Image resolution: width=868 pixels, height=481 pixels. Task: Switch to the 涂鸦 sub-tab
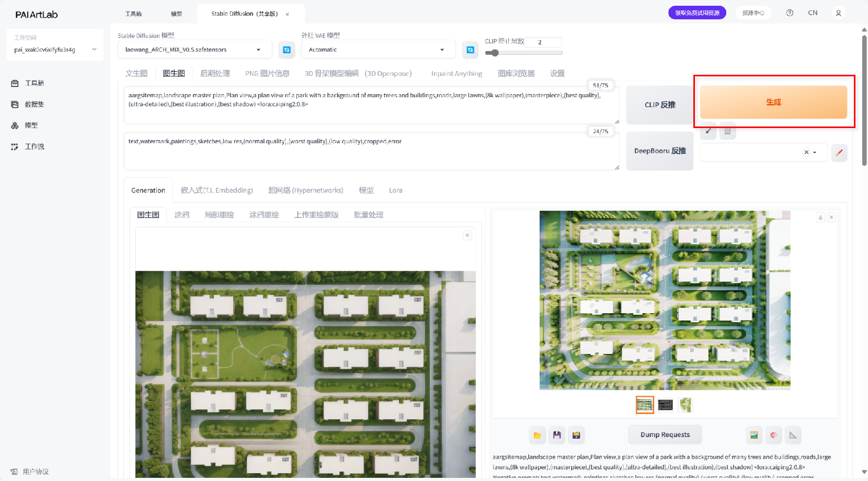click(x=182, y=215)
